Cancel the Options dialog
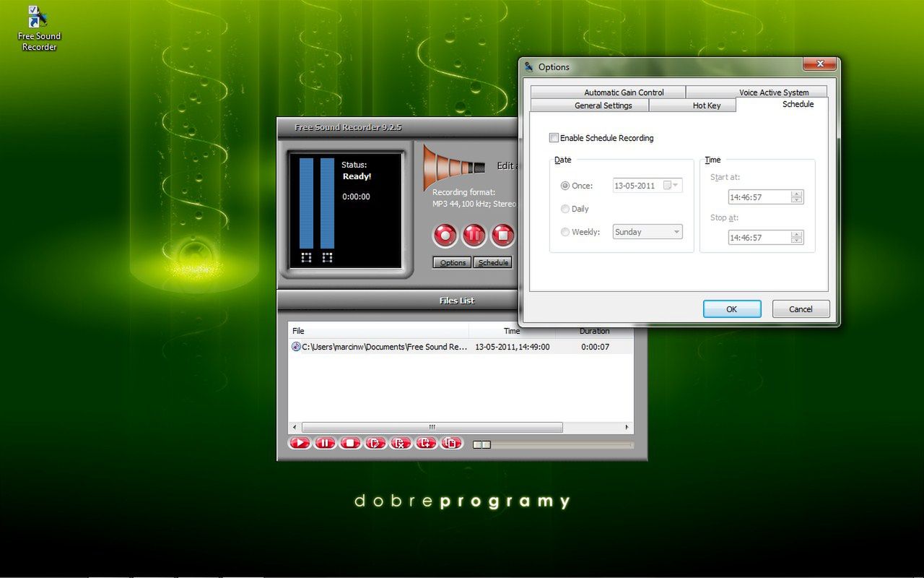The image size is (924, 578). tap(801, 309)
